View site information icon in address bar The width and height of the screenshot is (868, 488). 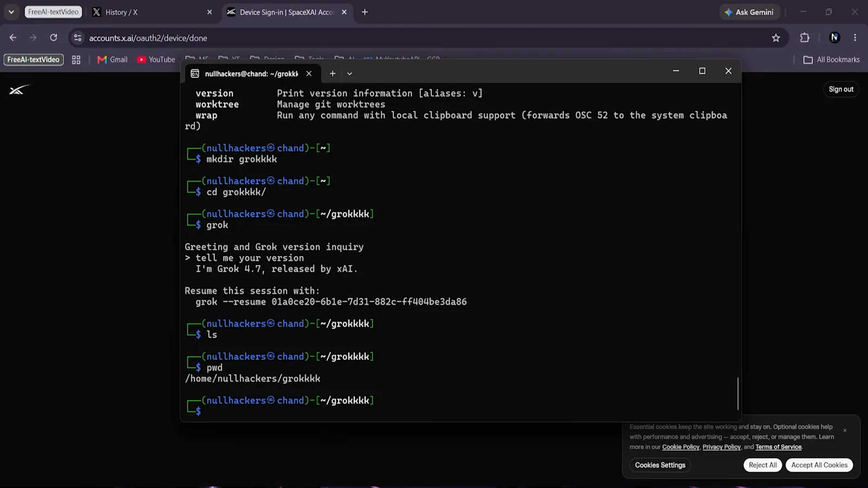pos(78,38)
